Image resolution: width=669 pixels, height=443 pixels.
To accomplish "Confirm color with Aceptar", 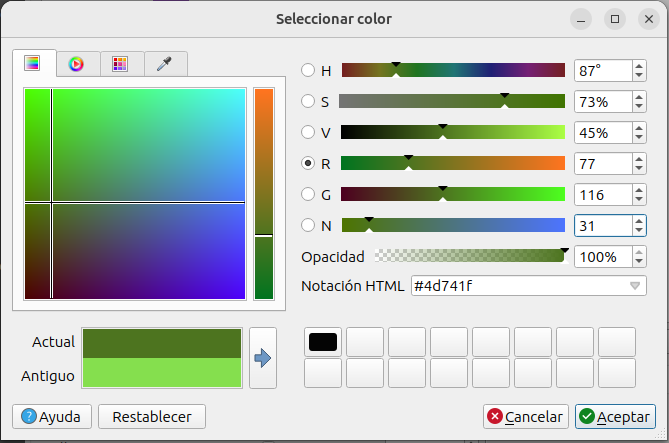I will pos(615,416).
